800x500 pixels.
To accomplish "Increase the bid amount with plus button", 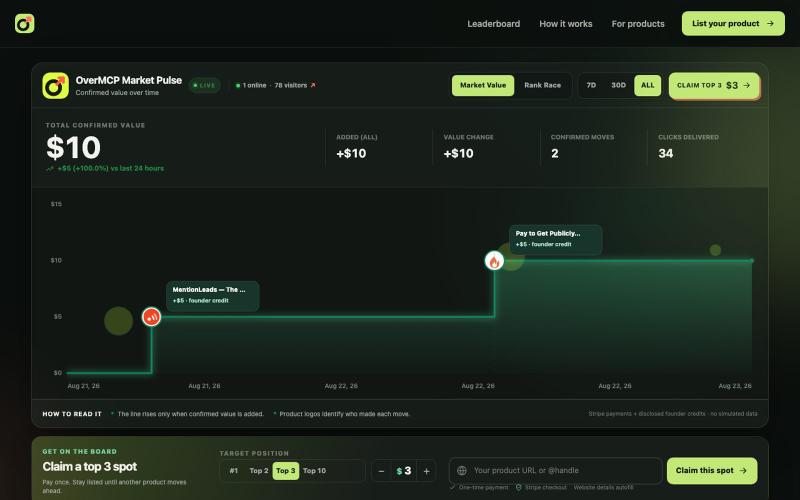I will (x=427, y=471).
